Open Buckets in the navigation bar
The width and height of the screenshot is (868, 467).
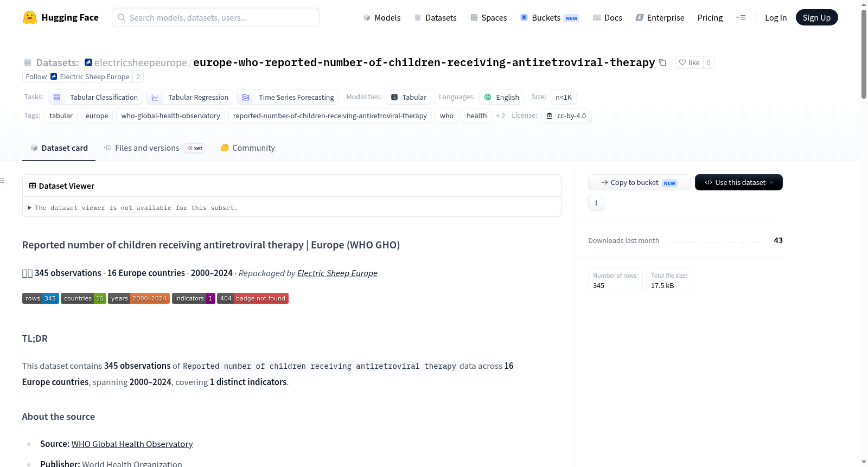pyautogui.click(x=549, y=17)
